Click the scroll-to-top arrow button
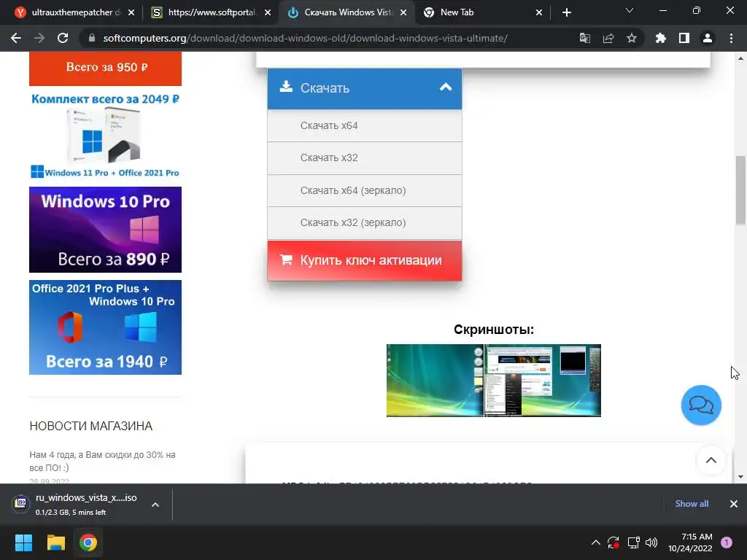747x560 pixels. pos(711,460)
